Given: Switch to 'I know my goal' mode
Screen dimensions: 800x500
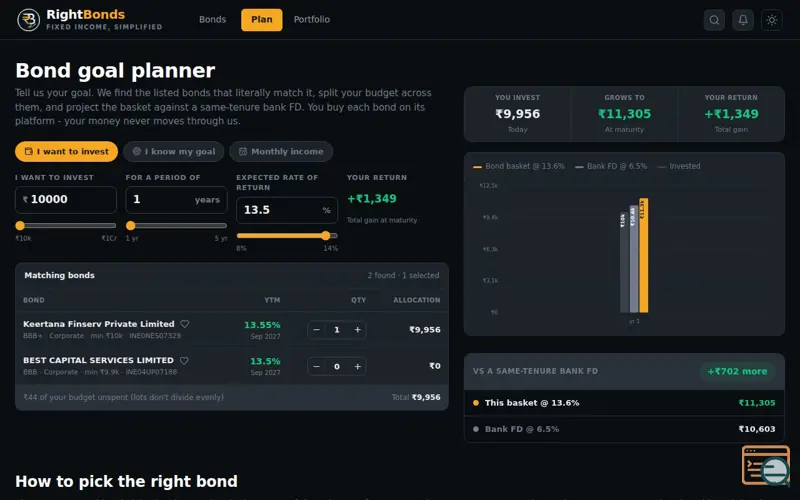Looking at the screenshot, I should pyautogui.click(x=173, y=152).
